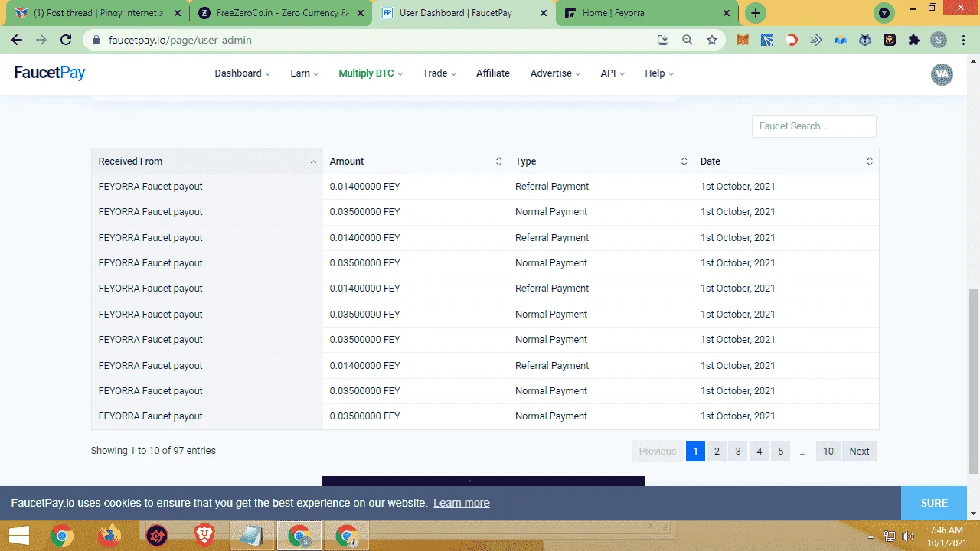Show hidden system tray icons
This screenshot has height=551, width=980.
click(x=871, y=536)
